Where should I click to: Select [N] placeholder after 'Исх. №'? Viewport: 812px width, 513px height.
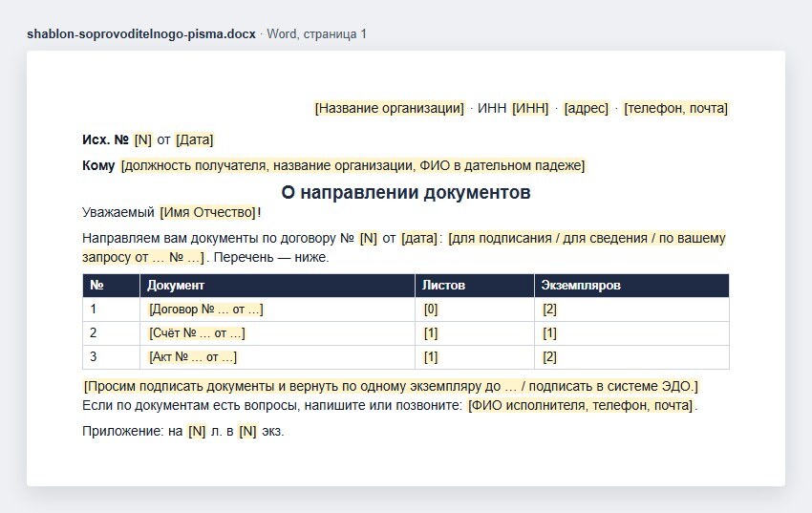143,139
